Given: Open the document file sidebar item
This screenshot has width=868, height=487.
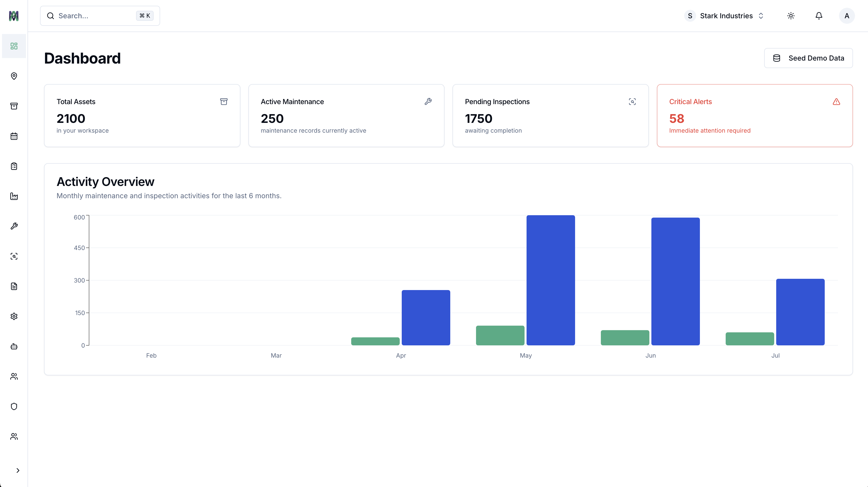Looking at the screenshot, I should click(14, 286).
